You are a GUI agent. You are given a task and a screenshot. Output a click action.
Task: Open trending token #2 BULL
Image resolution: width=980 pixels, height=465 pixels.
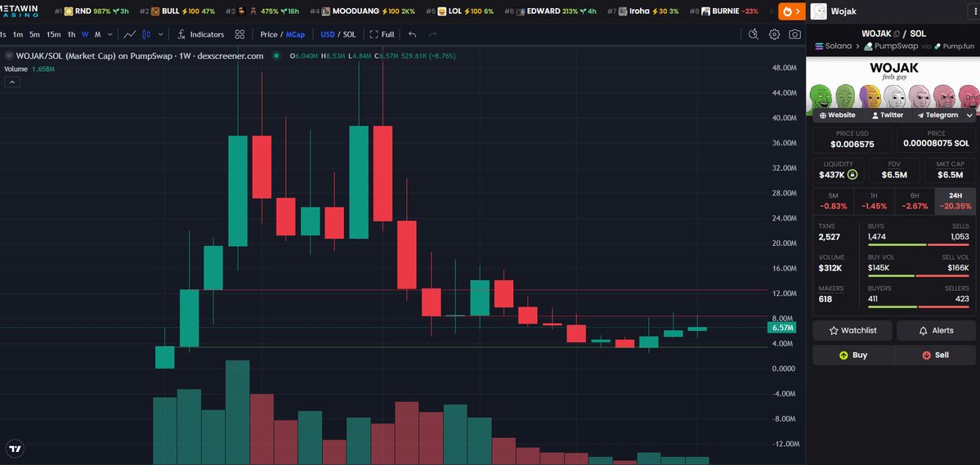point(177,11)
